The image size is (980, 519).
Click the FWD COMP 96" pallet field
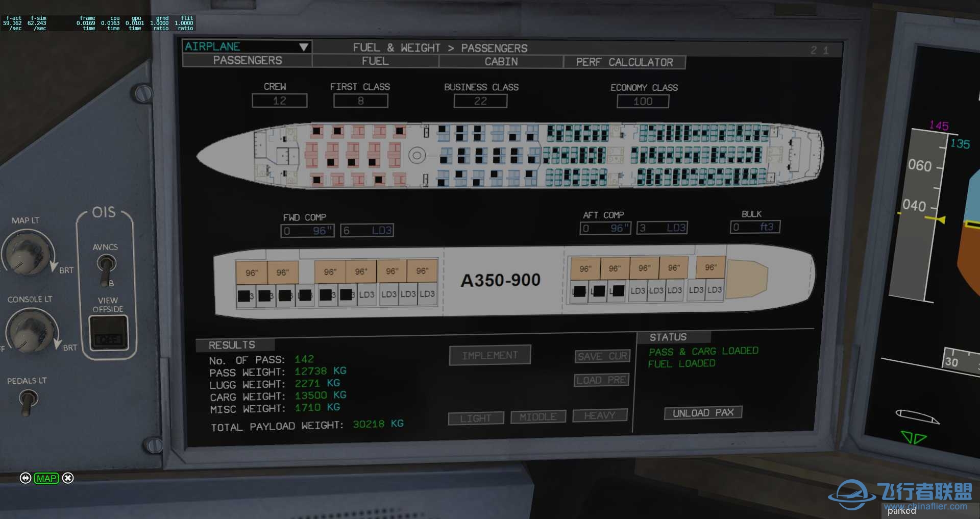[307, 231]
